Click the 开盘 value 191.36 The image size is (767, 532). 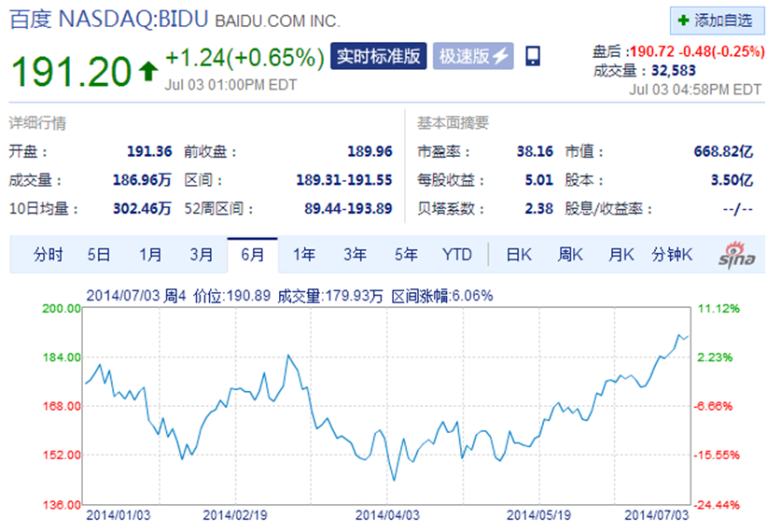click(149, 151)
